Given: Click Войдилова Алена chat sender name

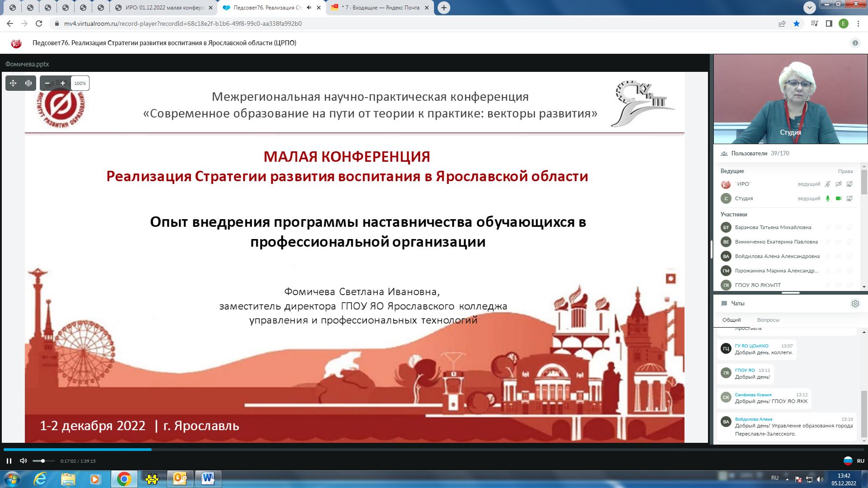Looking at the screenshot, I should pos(754,419).
